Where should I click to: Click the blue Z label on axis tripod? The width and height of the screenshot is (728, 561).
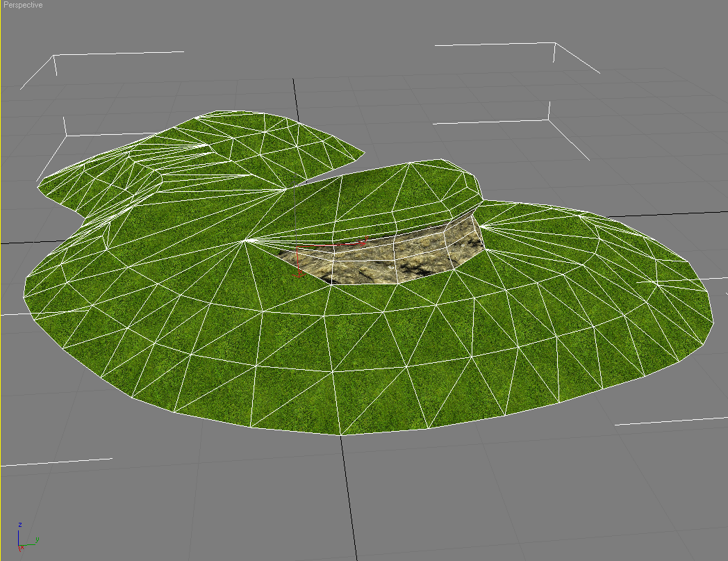(20, 525)
